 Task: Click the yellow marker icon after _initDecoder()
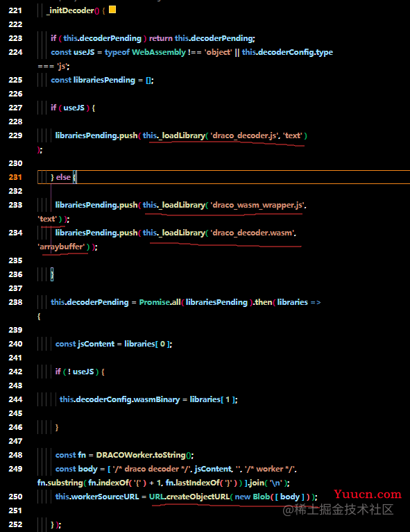point(112,10)
